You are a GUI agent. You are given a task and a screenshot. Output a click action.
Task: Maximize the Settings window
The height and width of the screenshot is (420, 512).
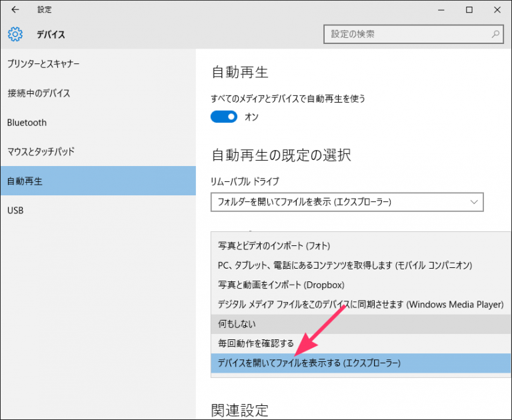click(469, 10)
